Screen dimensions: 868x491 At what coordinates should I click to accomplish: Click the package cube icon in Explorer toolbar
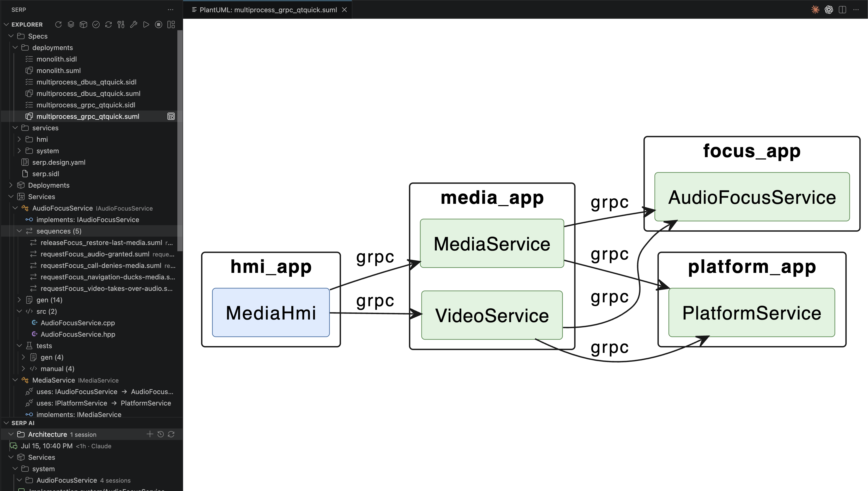click(83, 24)
